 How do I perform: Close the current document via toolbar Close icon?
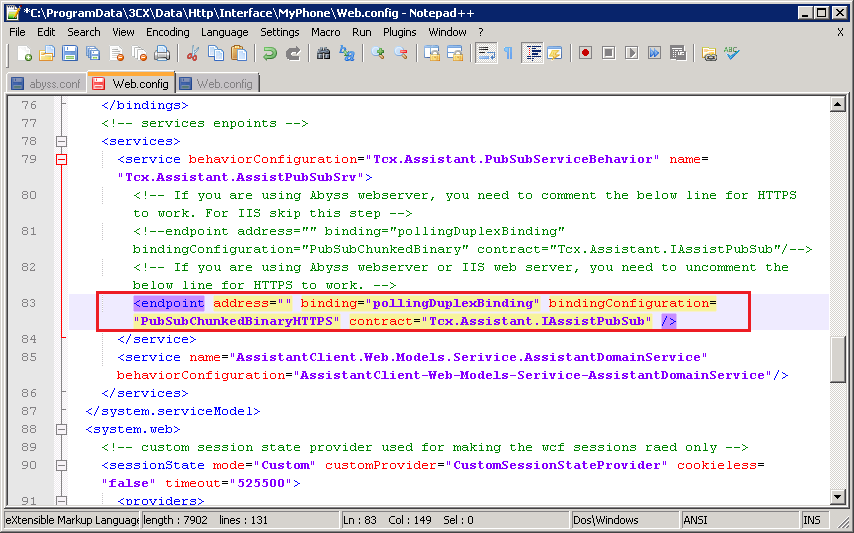117,53
